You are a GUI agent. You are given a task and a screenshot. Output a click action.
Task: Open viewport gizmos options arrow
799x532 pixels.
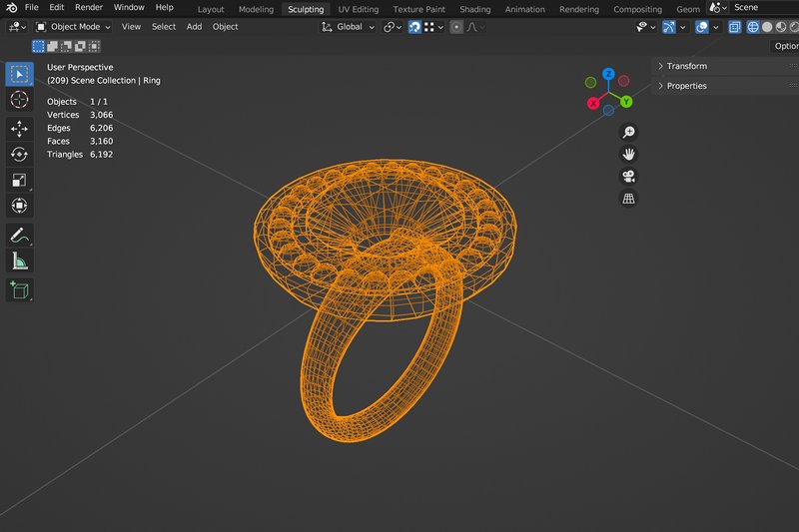(x=683, y=27)
